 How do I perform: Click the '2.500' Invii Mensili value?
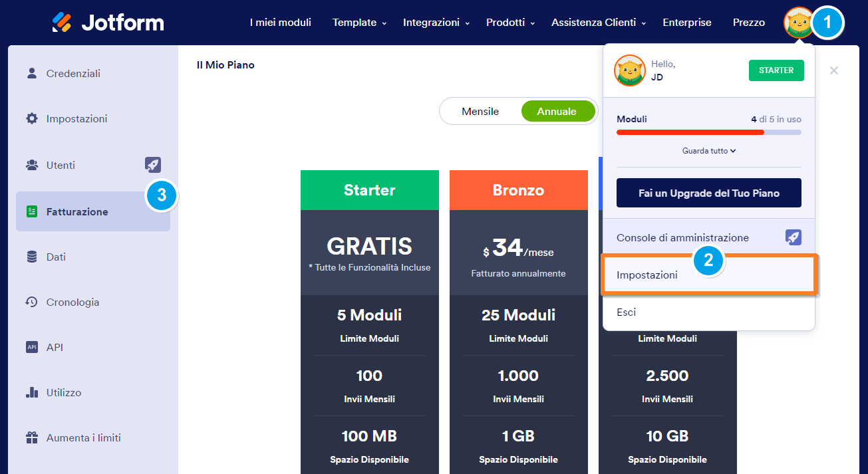coord(667,376)
